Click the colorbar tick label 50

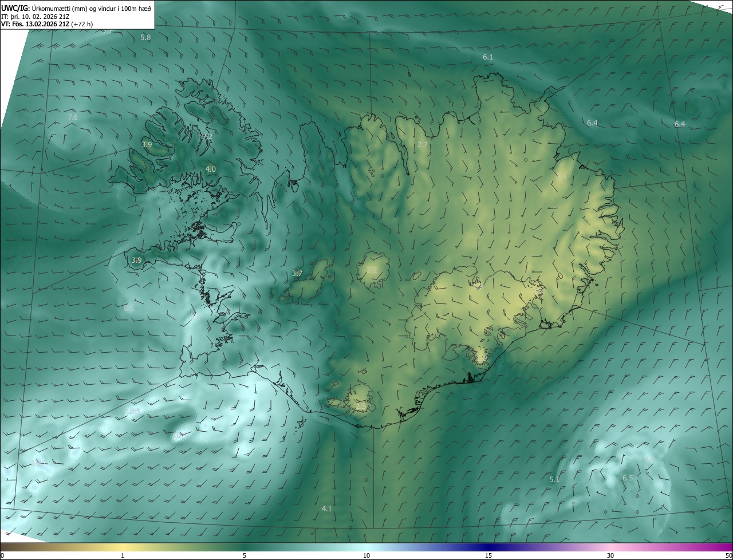(729, 555)
